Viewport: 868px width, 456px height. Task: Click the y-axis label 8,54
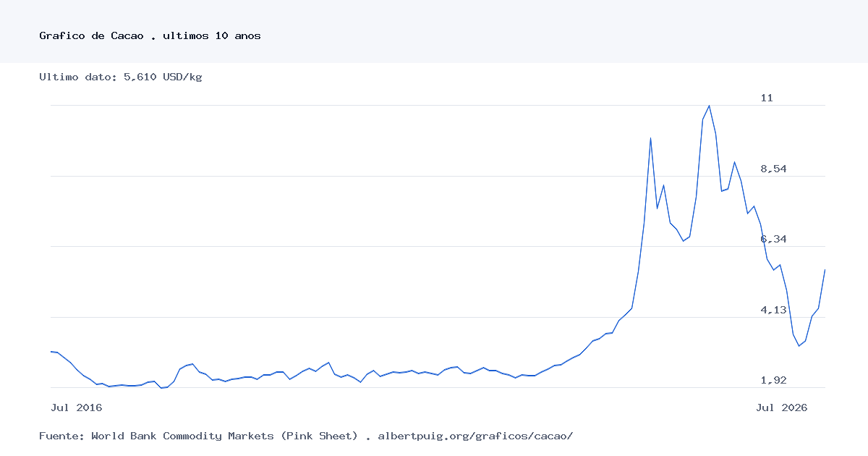tap(773, 169)
